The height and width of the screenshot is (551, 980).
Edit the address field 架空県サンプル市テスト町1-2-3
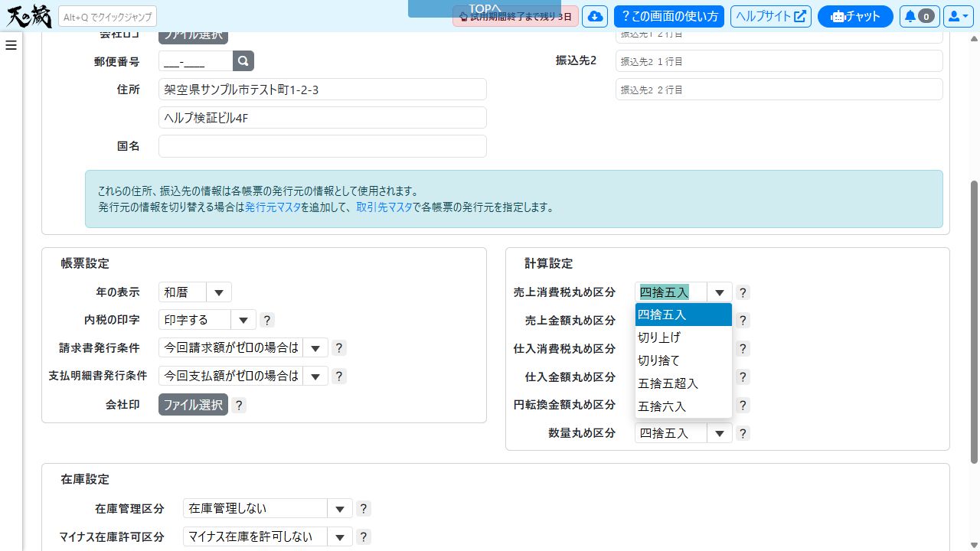click(322, 90)
